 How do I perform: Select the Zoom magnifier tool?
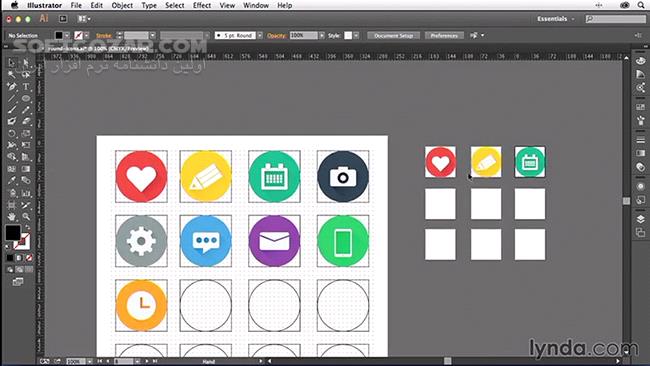click(26, 217)
